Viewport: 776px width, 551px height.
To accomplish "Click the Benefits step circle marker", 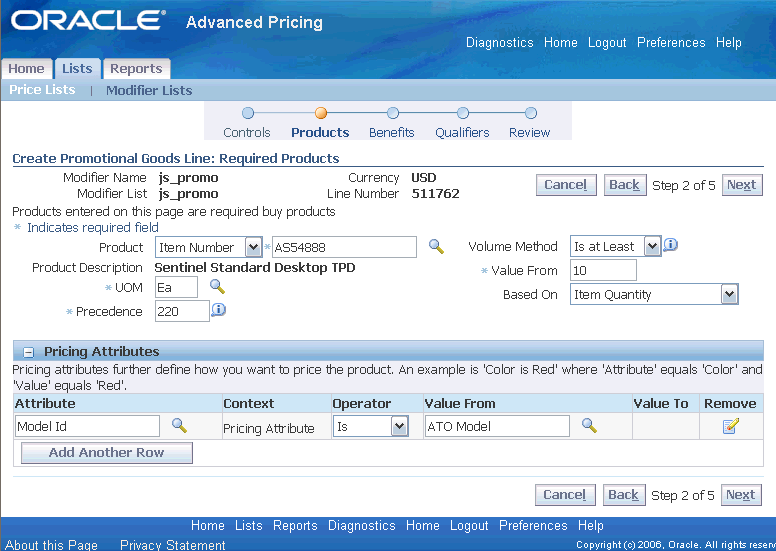I will point(393,113).
